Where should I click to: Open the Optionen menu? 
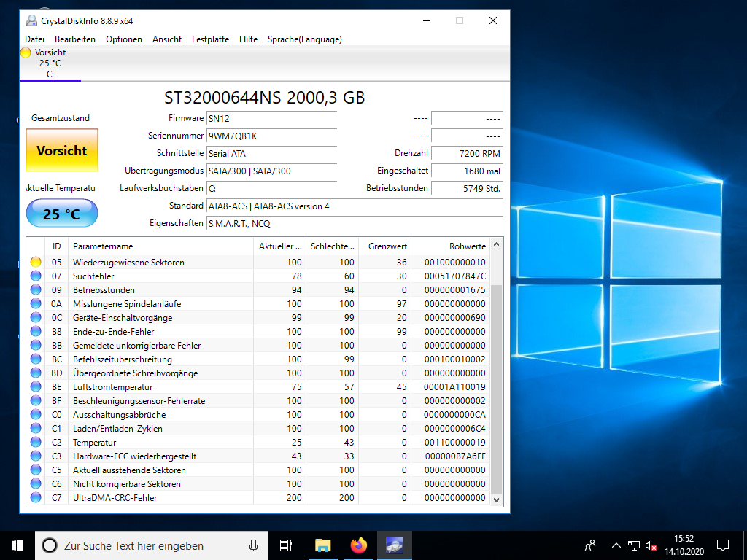pyautogui.click(x=124, y=39)
